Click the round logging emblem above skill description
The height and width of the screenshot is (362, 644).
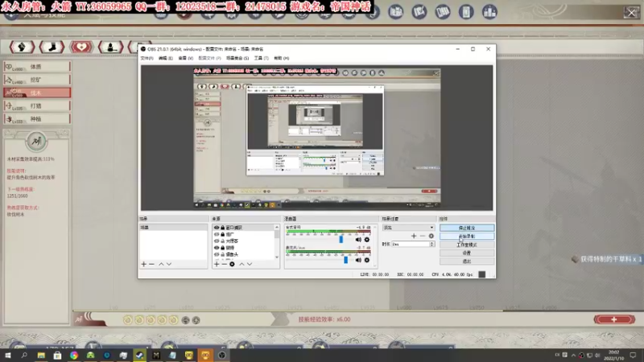[x=36, y=142]
